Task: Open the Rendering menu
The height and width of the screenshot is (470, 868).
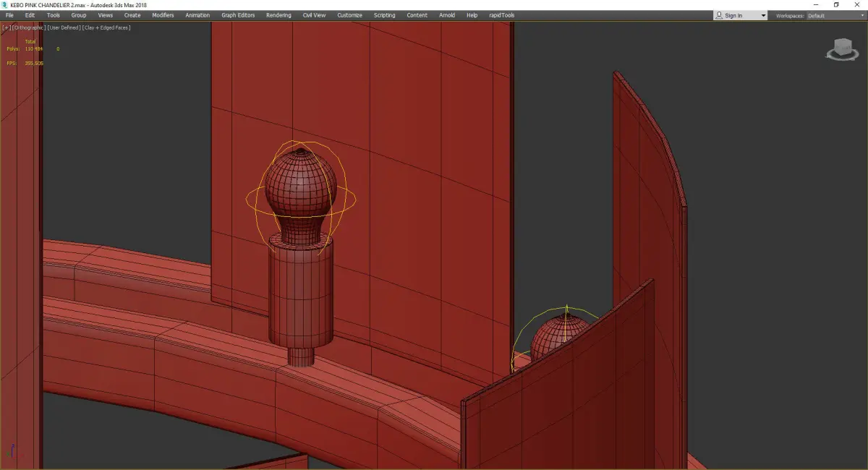Action: [278, 15]
